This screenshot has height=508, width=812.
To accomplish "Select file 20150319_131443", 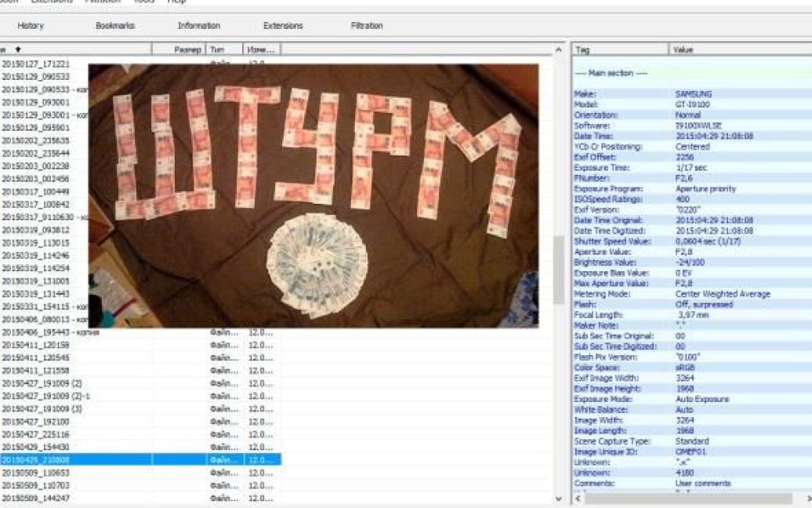I will [x=35, y=294].
